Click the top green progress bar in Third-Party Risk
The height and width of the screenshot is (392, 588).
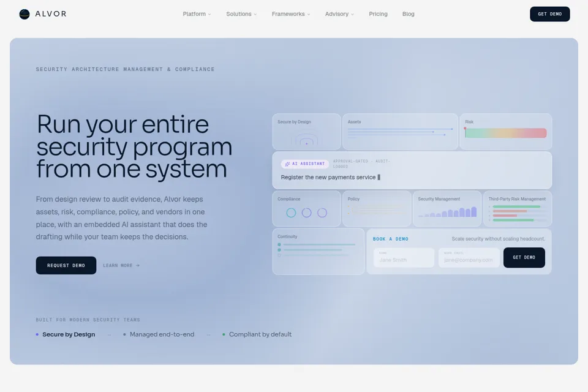click(517, 206)
